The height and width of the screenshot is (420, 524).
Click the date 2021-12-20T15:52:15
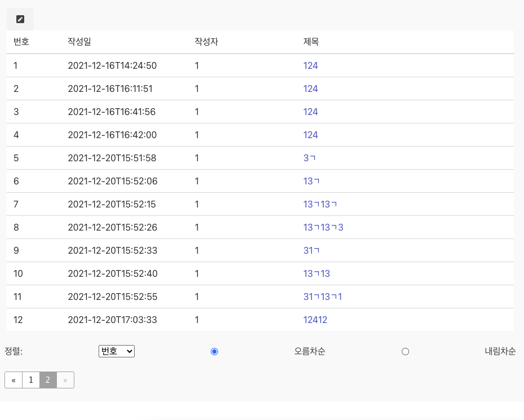112,204
